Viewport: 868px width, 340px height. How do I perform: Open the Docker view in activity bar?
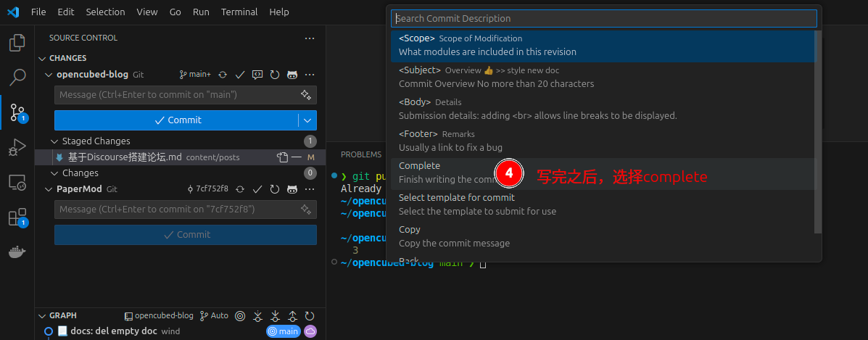pyautogui.click(x=17, y=252)
